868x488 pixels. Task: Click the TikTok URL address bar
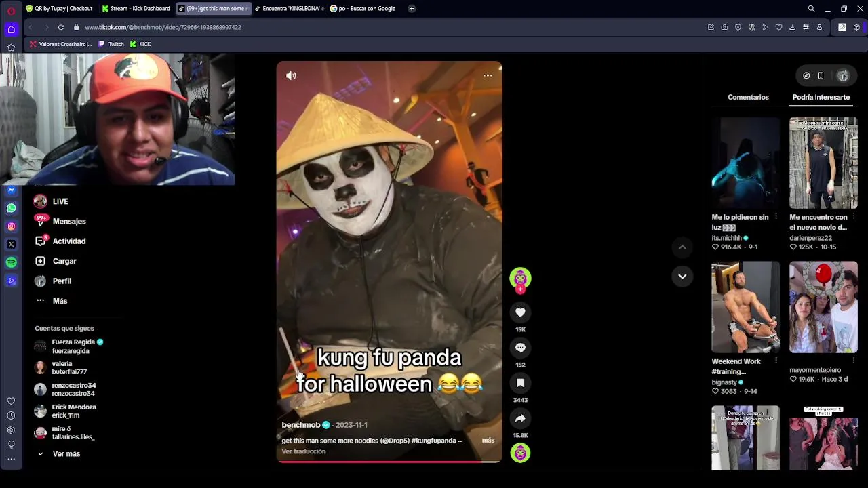click(x=163, y=27)
